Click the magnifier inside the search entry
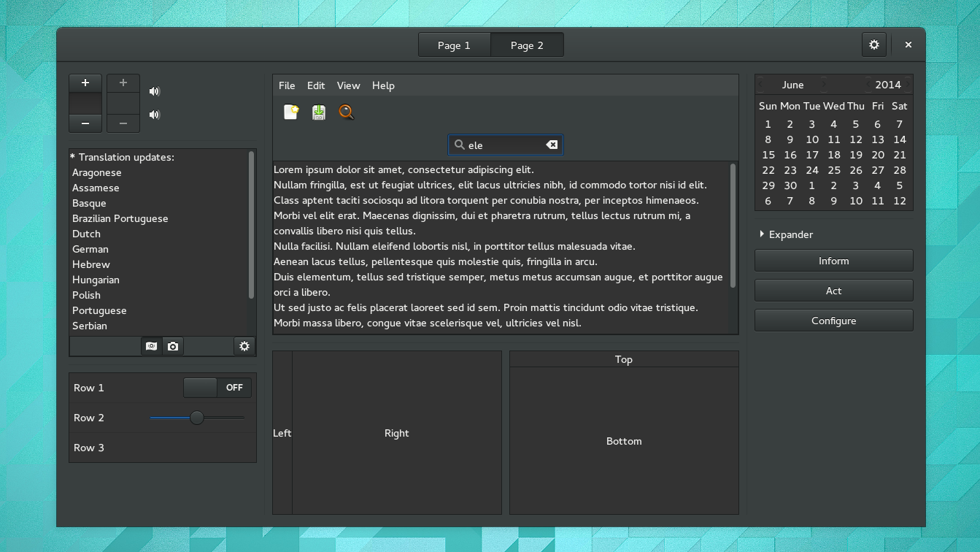The height and width of the screenshot is (552, 980). coord(459,145)
